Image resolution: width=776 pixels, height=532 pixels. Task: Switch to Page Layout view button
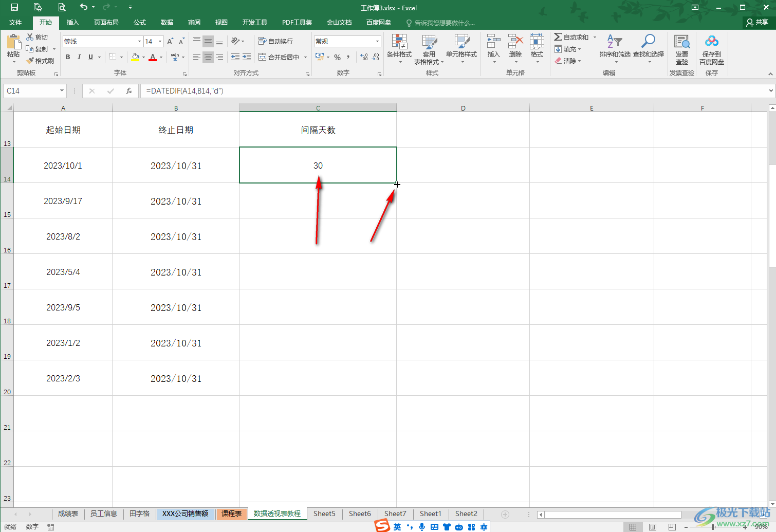(653, 527)
